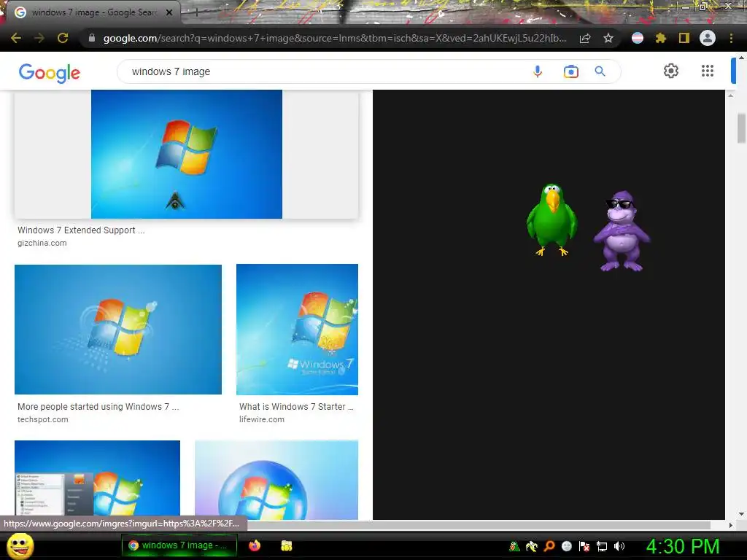Click the gizchina.com source link
The image size is (747, 560).
click(x=42, y=243)
